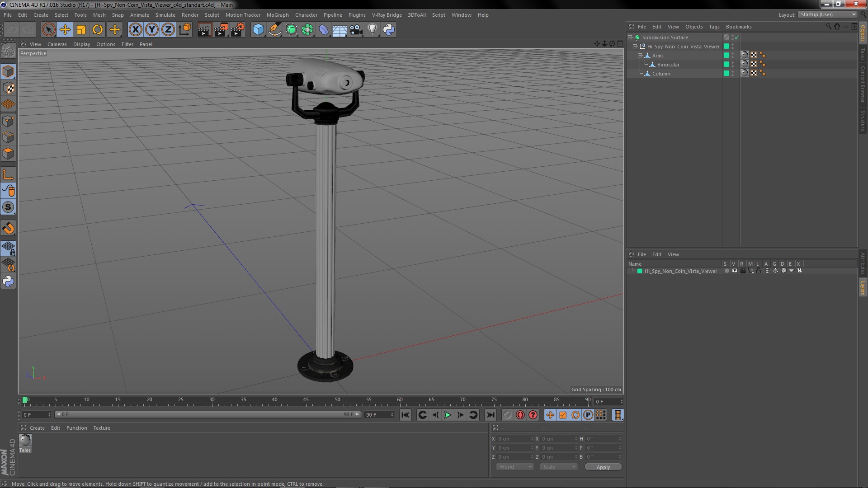Activate the Rotate tool

click(98, 30)
